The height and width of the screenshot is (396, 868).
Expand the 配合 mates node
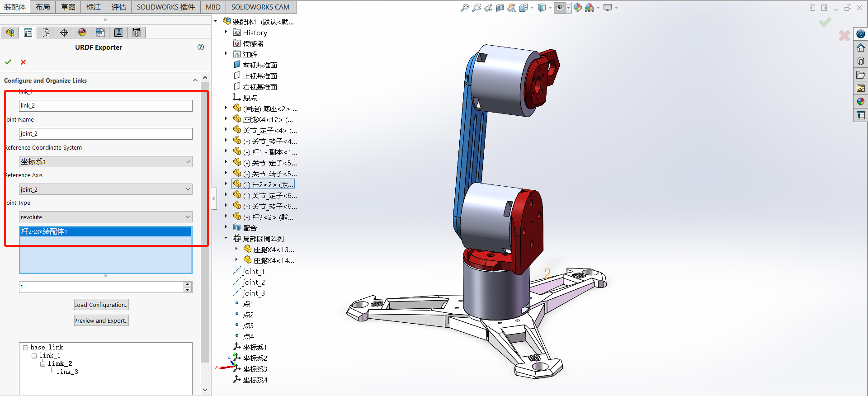(x=226, y=227)
